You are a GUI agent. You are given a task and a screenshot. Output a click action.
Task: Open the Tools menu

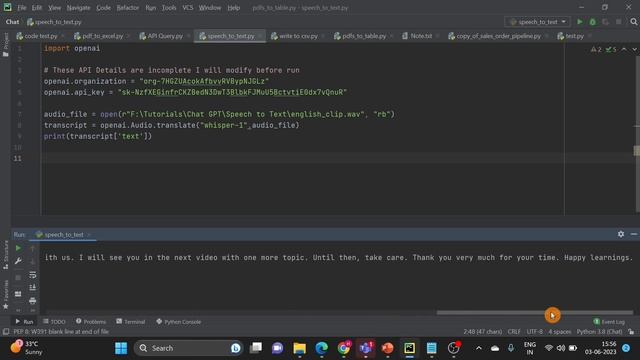click(x=169, y=8)
